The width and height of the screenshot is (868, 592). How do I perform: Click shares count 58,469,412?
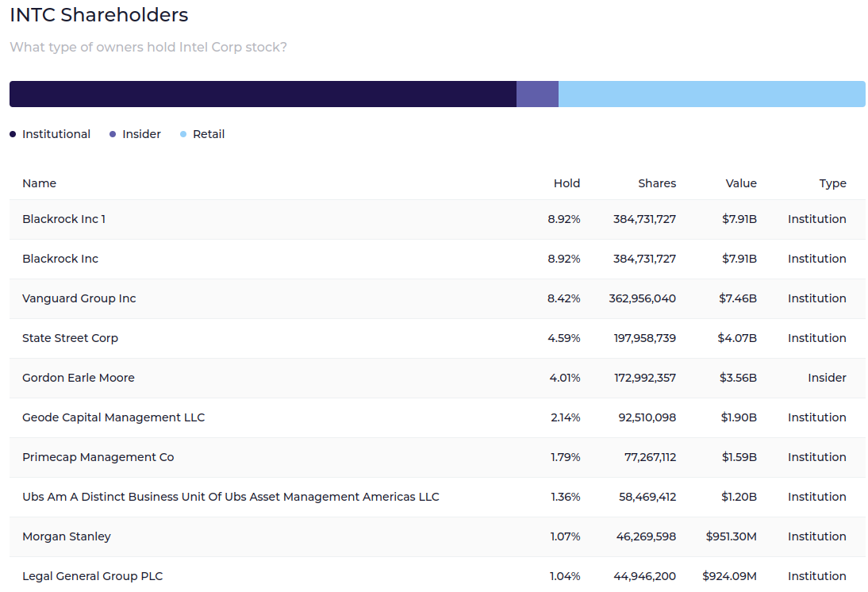click(x=647, y=497)
